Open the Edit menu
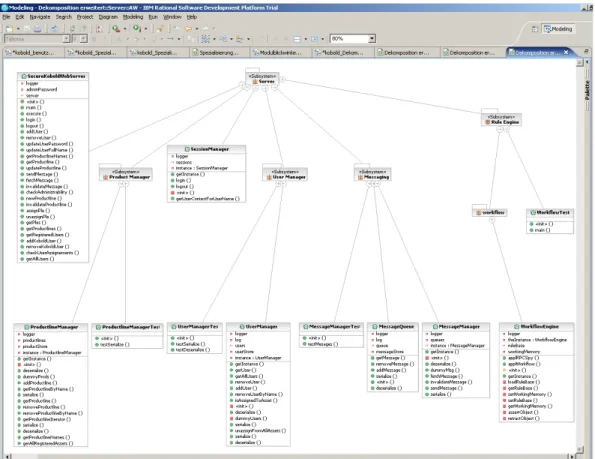The height and width of the screenshot is (459, 595). coord(20,17)
